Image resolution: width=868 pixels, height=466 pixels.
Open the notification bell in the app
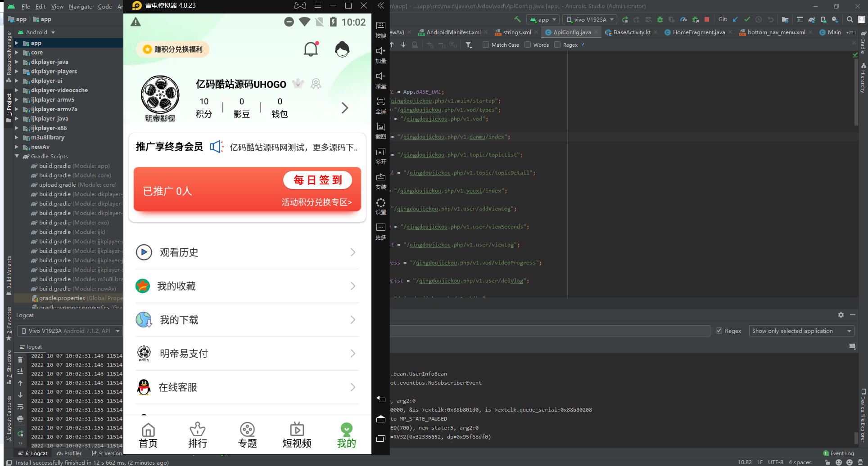pos(311,49)
